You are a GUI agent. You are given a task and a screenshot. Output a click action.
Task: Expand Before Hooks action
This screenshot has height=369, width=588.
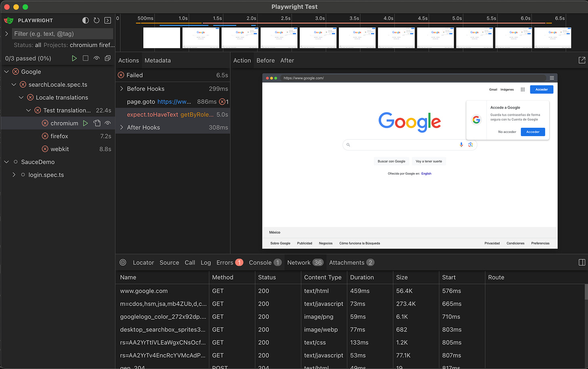[x=122, y=89]
